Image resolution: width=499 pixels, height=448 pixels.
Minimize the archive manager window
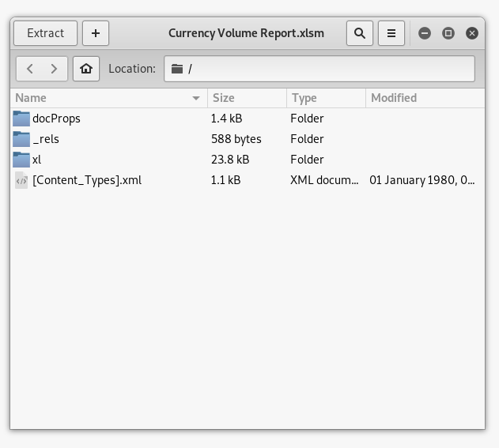[x=425, y=33]
